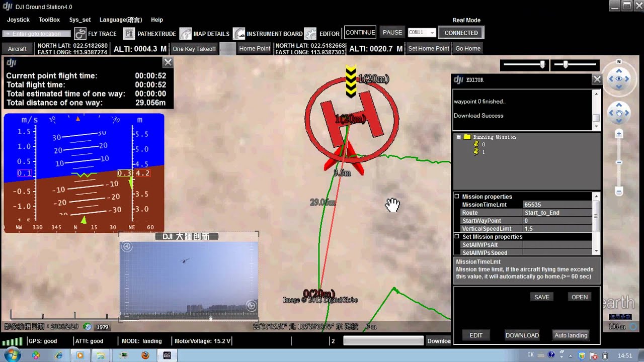644x362 pixels.
Task: Adjust the first top-right map slider
Action: pos(524,64)
